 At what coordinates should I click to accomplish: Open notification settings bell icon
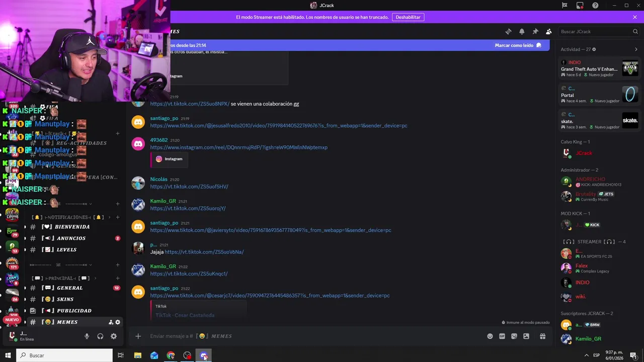[x=522, y=31]
